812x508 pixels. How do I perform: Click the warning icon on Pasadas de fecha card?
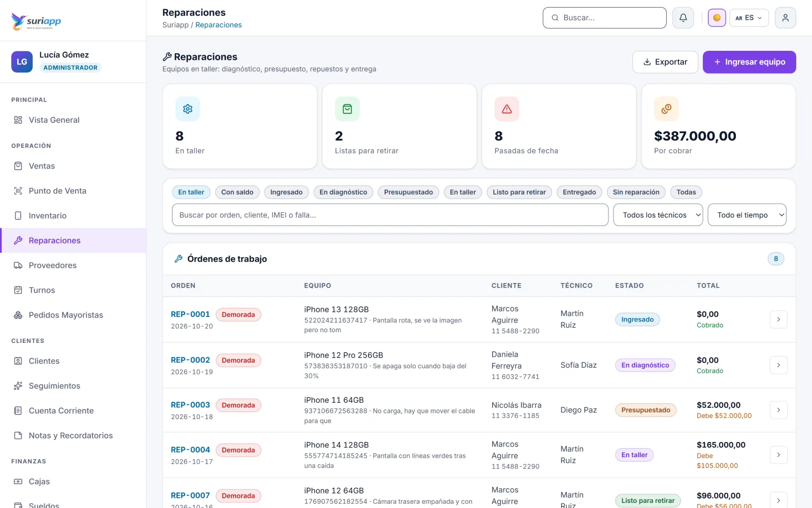(x=507, y=109)
